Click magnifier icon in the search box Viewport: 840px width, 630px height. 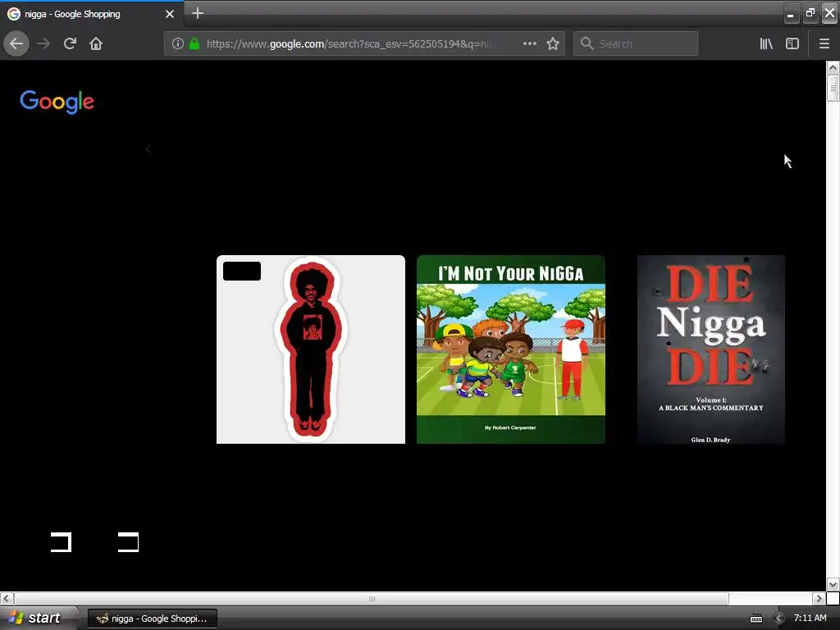(x=587, y=43)
